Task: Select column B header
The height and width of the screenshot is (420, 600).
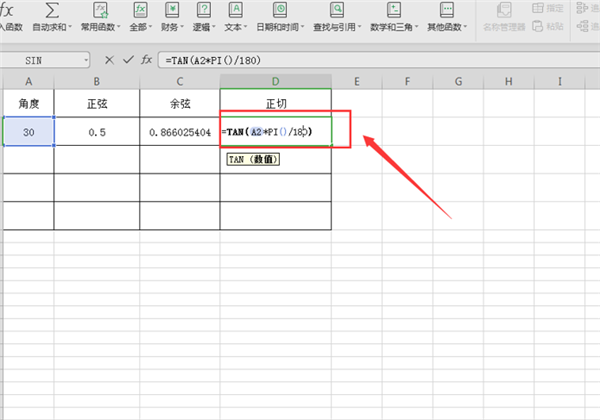Action: (97, 81)
